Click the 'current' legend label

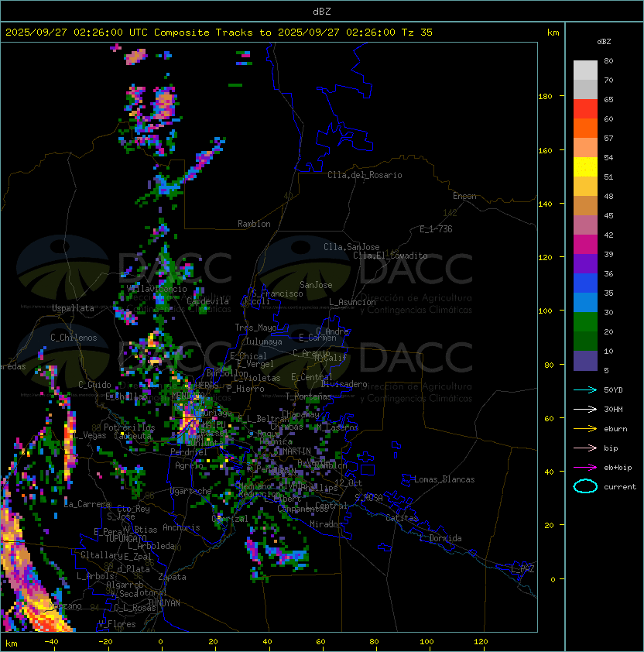[620, 487]
